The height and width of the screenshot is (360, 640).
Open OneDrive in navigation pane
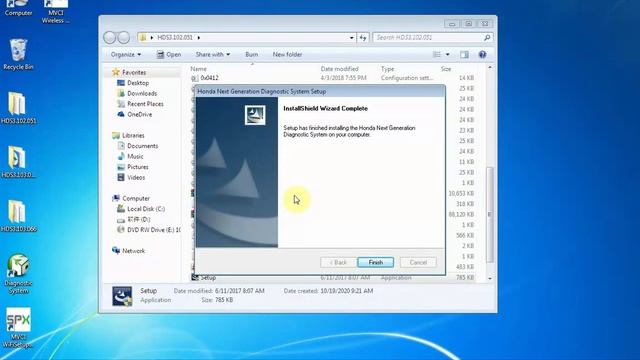139,115
